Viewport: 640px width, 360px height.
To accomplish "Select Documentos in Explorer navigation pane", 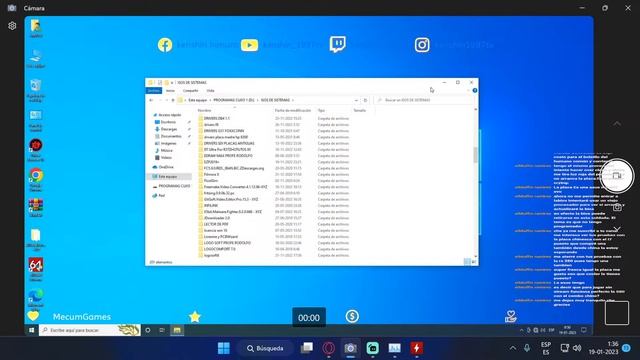I will 171,136.
